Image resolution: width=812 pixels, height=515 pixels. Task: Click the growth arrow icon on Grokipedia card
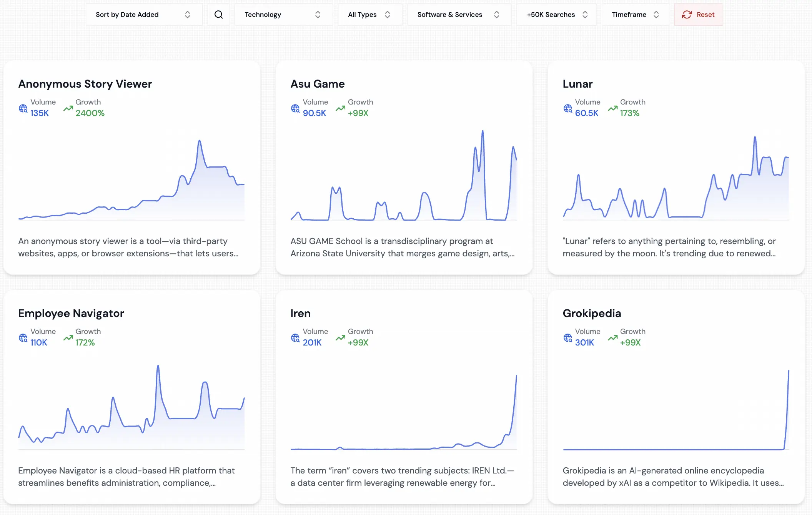click(x=612, y=338)
